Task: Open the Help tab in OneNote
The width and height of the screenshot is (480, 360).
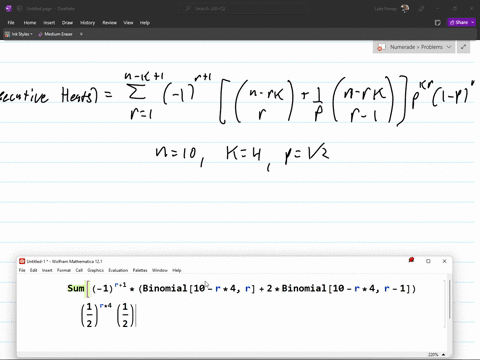Action: [145, 23]
